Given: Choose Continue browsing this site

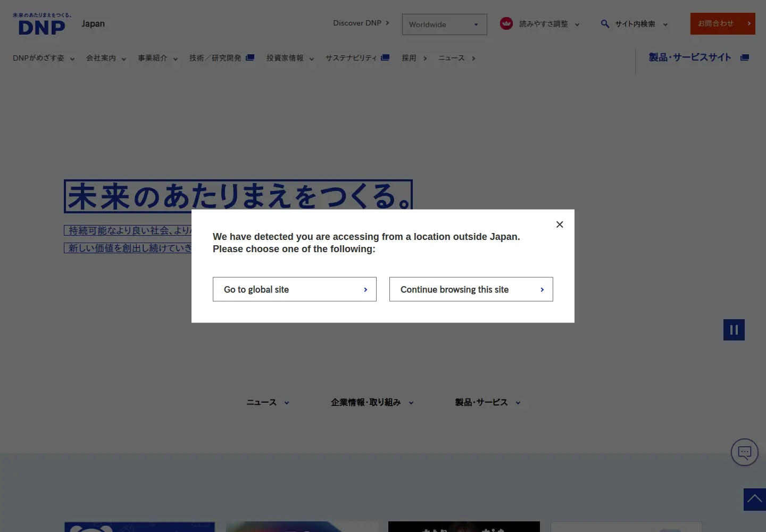Looking at the screenshot, I should pos(471,289).
